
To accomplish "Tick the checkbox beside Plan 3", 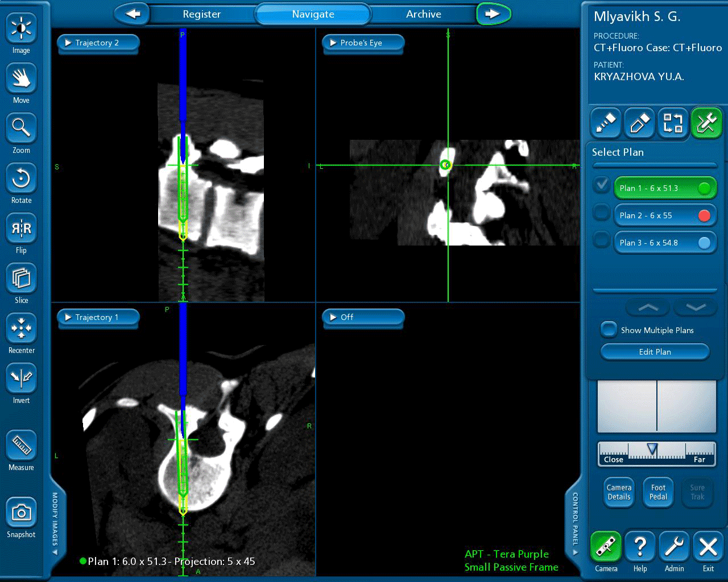I will 602,240.
